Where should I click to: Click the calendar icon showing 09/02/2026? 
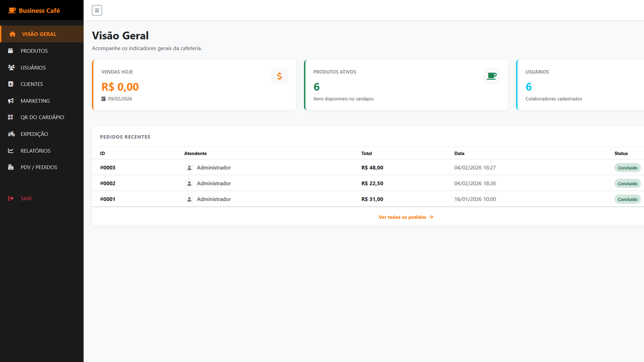pos(104,99)
